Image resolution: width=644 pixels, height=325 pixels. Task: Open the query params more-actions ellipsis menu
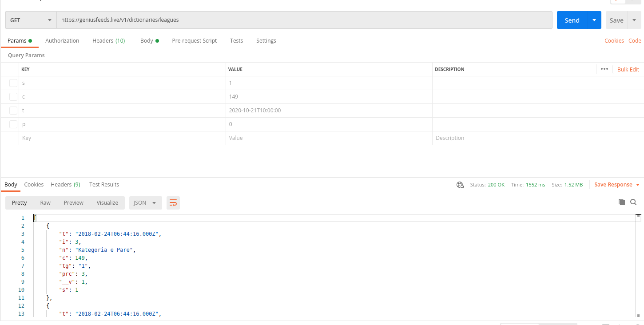pos(604,69)
